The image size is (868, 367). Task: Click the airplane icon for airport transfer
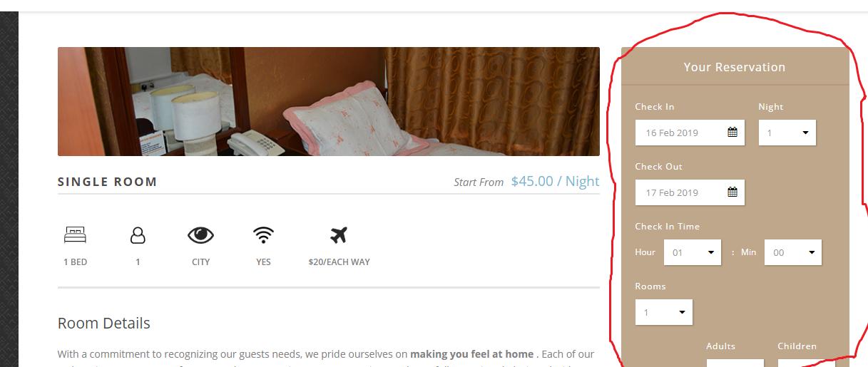click(x=339, y=234)
